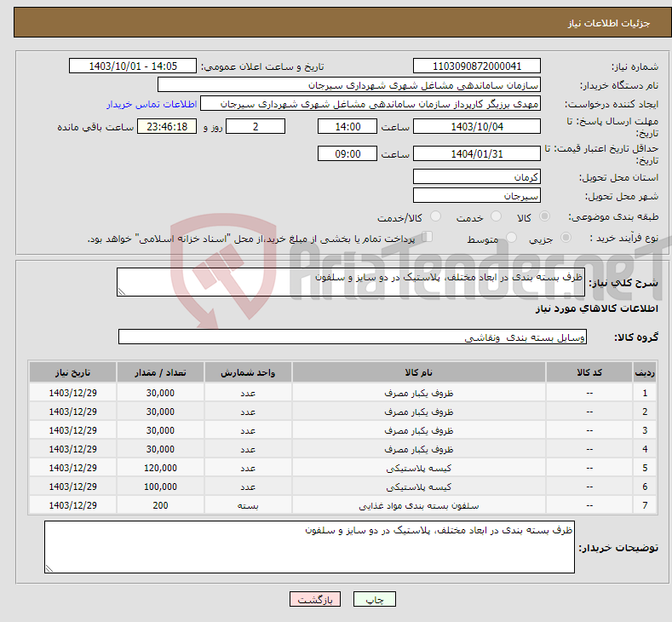Image resolution: width=672 pixels, height=622 pixels.
Task: Click the need number field 1103090872000041
Action: click(477, 66)
